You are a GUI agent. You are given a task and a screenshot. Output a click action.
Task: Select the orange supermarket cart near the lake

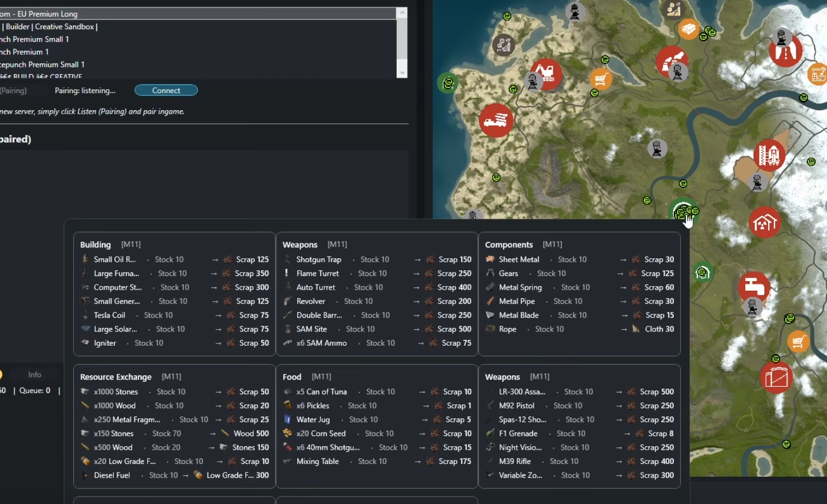600,79
